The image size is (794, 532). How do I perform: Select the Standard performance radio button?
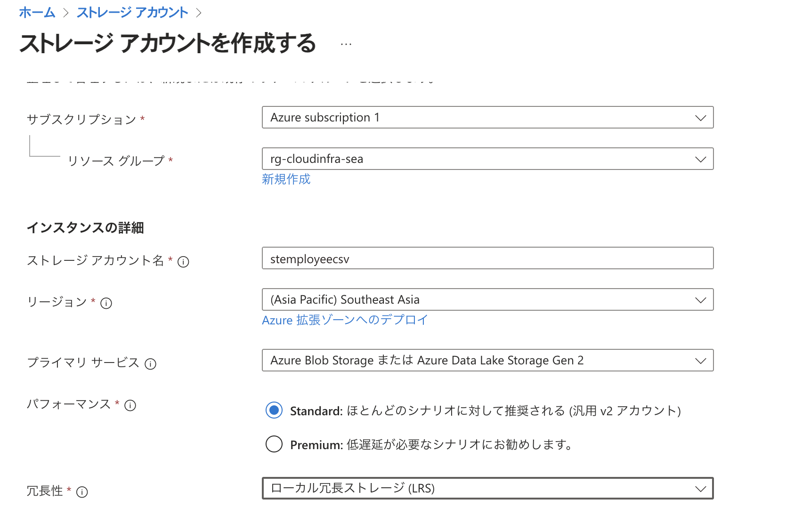pyautogui.click(x=274, y=411)
